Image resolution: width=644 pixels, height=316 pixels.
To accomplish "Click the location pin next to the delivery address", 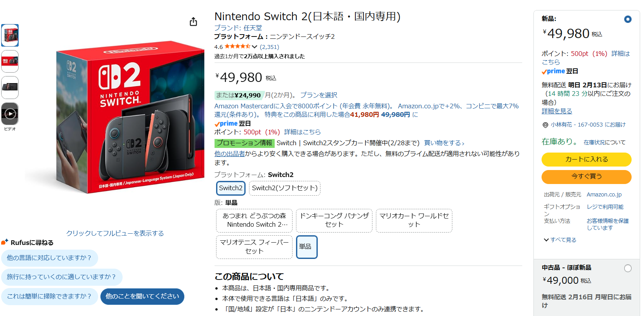I will pyautogui.click(x=546, y=125).
